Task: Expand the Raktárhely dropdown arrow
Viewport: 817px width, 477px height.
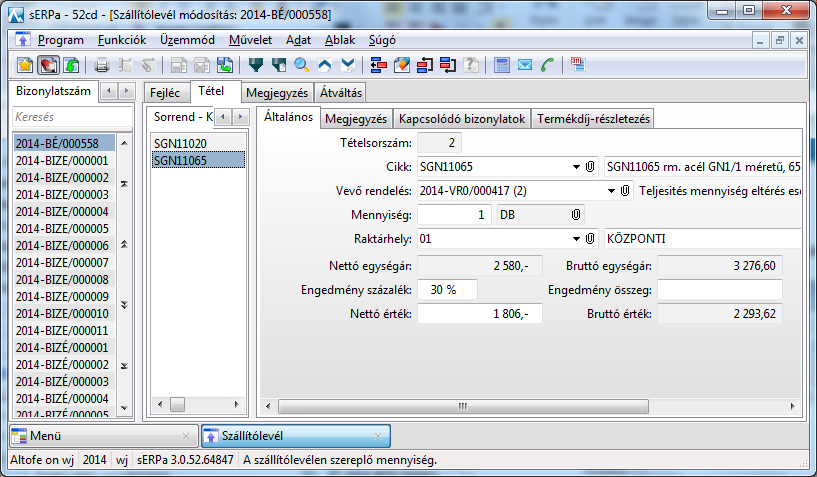Action: click(x=576, y=239)
